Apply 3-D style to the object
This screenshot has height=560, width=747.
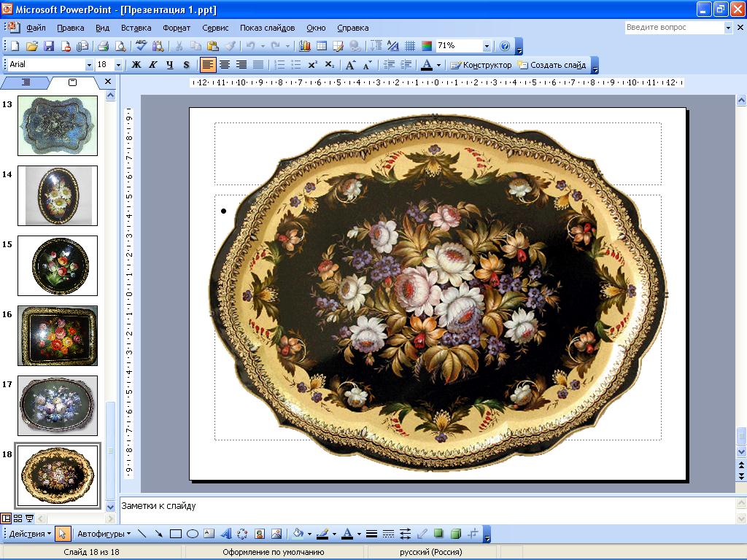[x=456, y=534]
